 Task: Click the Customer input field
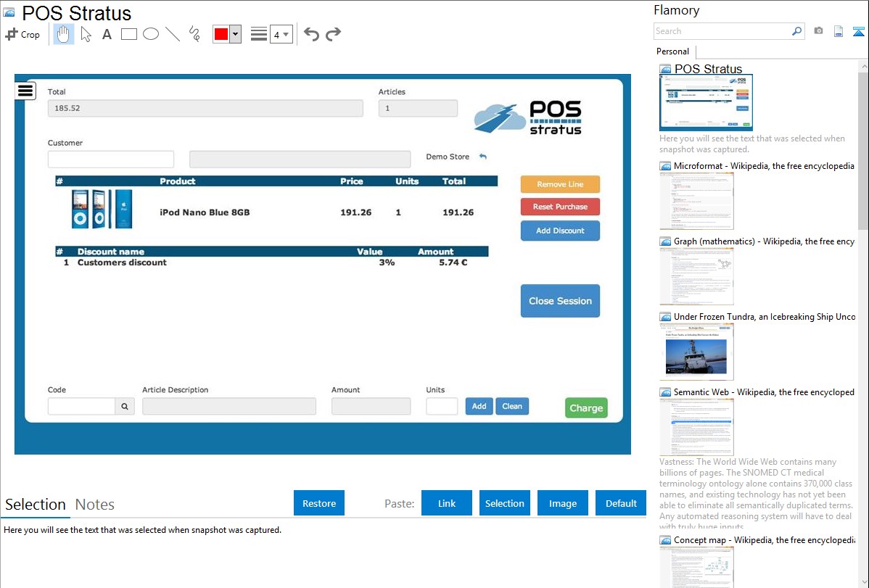click(111, 159)
